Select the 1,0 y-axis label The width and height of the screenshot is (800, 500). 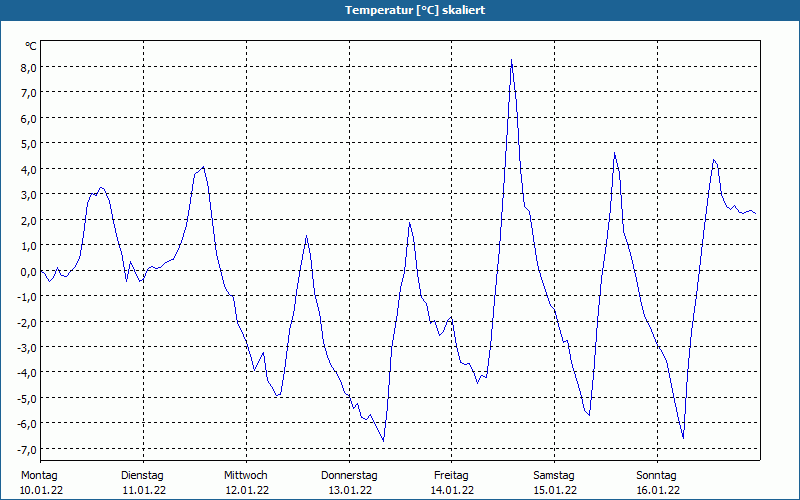click(29, 246)
